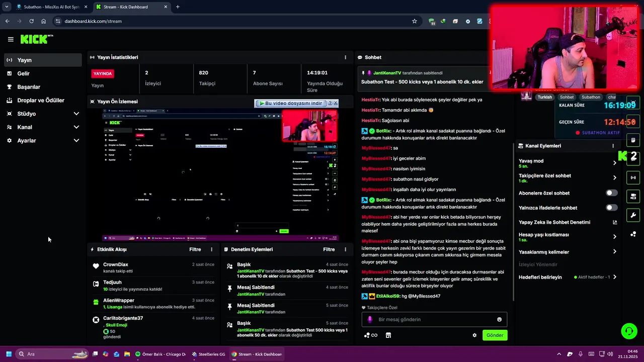The width and height of the screenshot is (644, 362).
Task: Click the chat message input field
Action: coord(434,319)
